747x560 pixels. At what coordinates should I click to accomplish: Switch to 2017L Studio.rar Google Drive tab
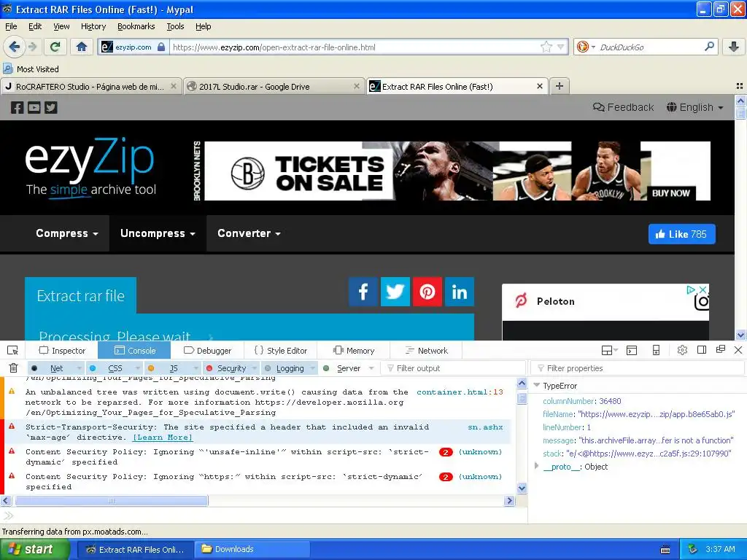[x=274, y=86]
